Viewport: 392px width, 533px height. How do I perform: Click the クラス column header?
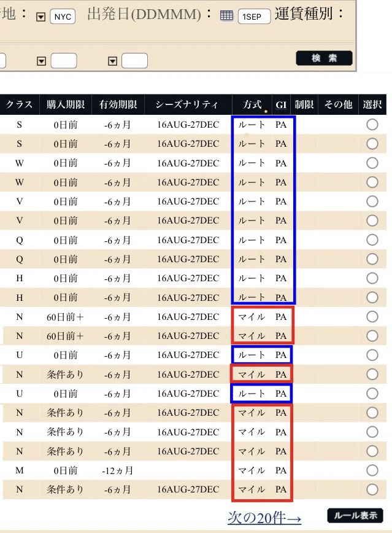20,104
